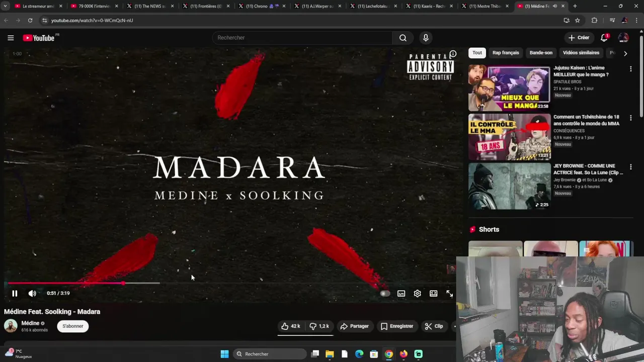Show video info card icon
The width and height of the screenshot is (644, 362).
tap(453, 54)
